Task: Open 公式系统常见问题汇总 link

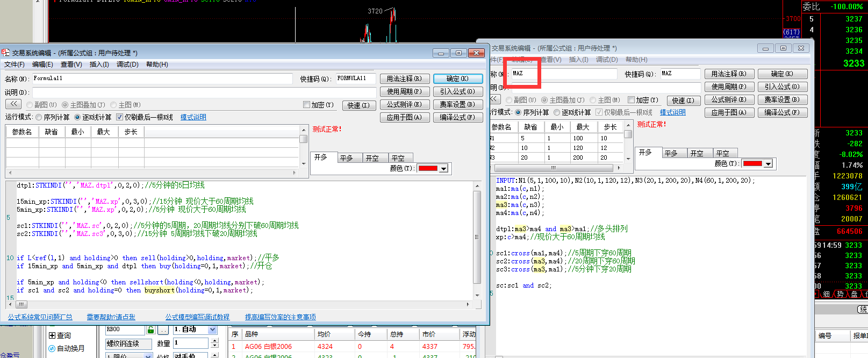Action: [40, 317]
